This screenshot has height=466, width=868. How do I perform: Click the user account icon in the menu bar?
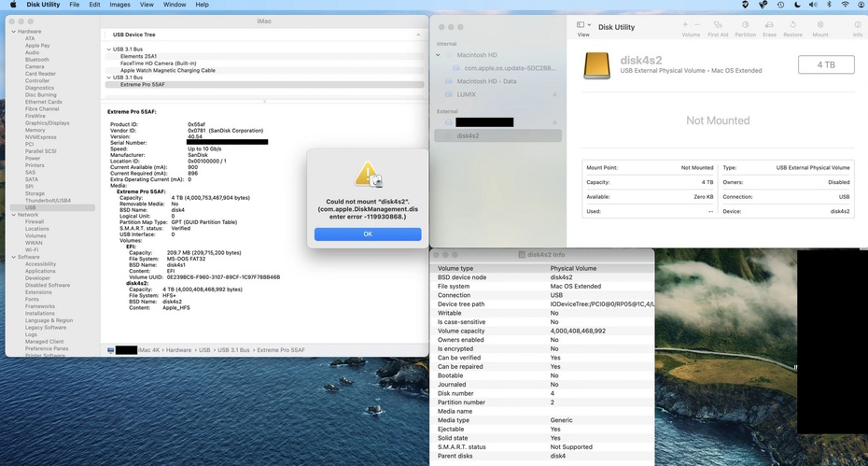point(861,5)
